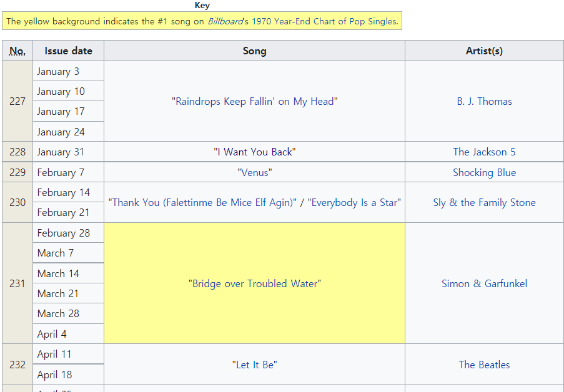The height and width of the screenshot is (392, 564).
Task: Click the April 11 date cell
Action: tap(68, 354)
